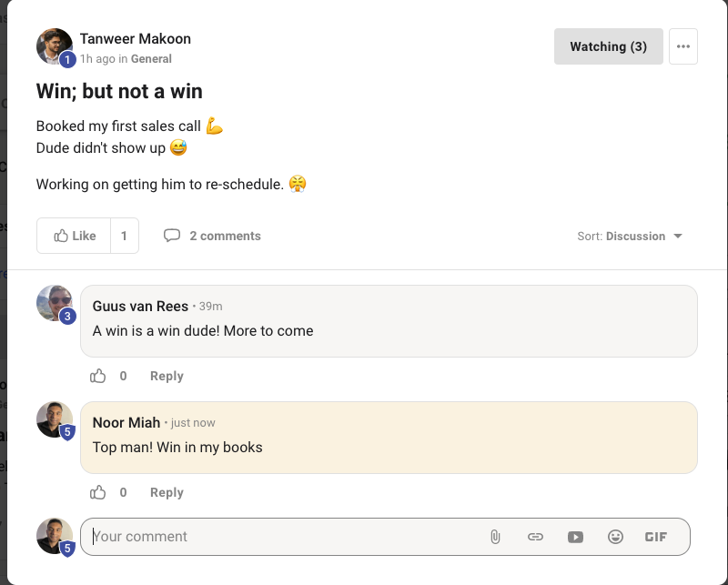Click the insert link icon

(x=535, y=537)
